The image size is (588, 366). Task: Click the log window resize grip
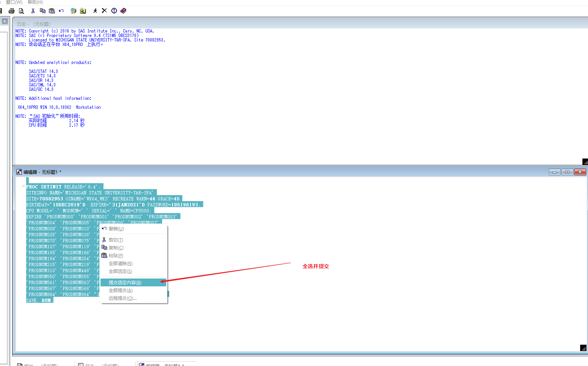585,162
